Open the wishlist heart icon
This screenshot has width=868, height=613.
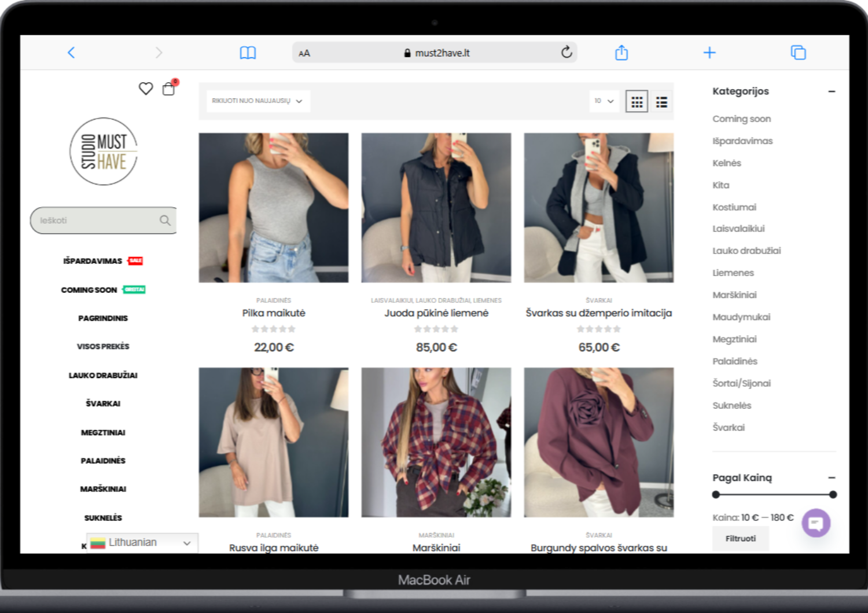146,89
